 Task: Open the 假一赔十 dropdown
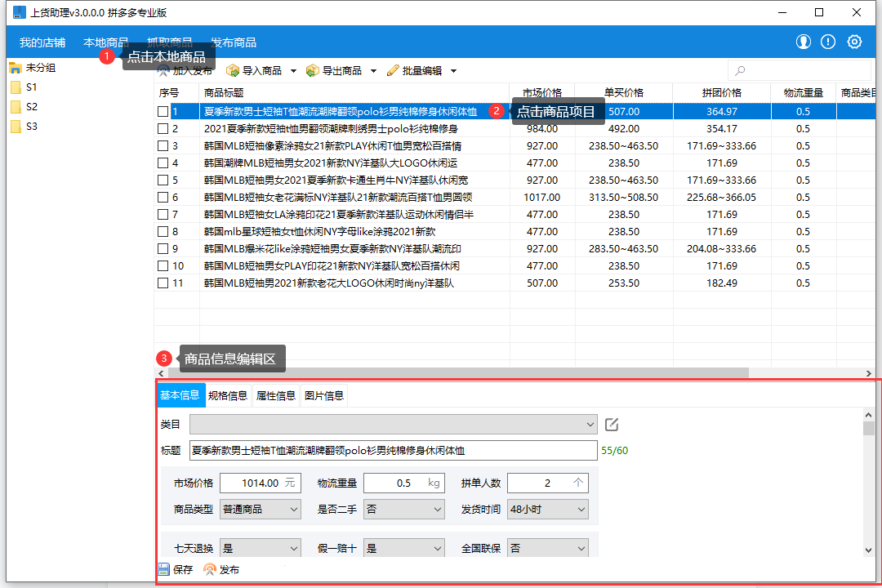coord(404,548)
